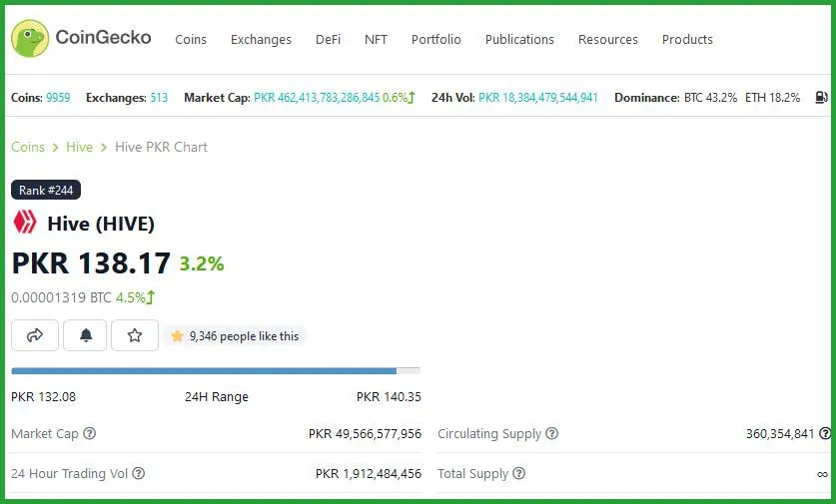
Task: Click the 0.00001319 BTC price text
Action: point(61,297)
